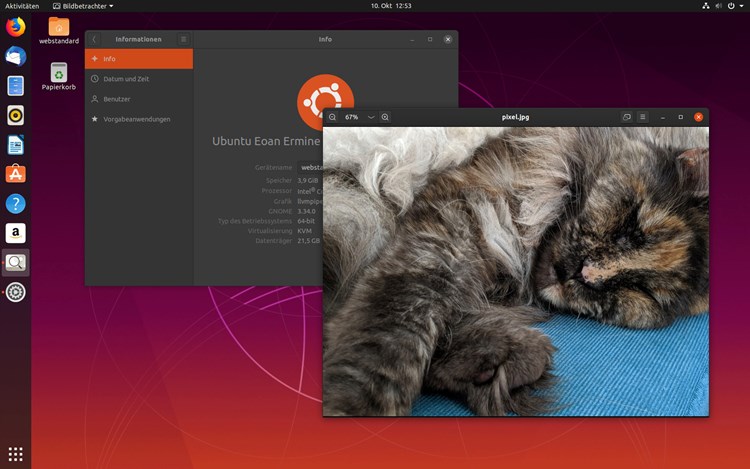Viewport: 750px width, 469px height.
Task: Click the Ubuntu Eoan Ermine heading
Action: click(266, 141)
